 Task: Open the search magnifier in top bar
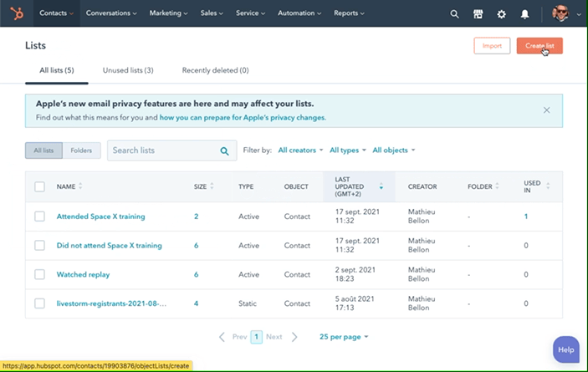click(x=454, y=14)
